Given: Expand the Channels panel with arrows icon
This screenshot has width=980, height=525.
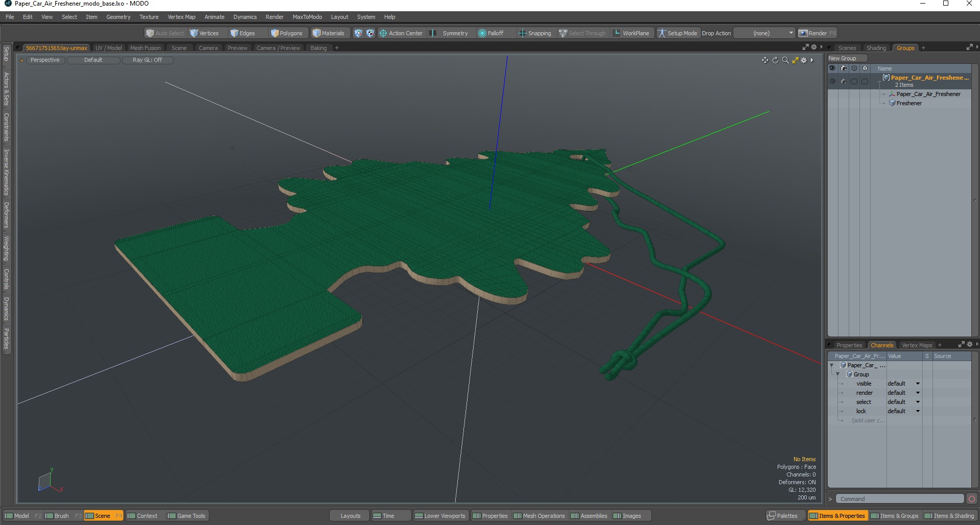Looking at the screenshot, I should point(961,345).
